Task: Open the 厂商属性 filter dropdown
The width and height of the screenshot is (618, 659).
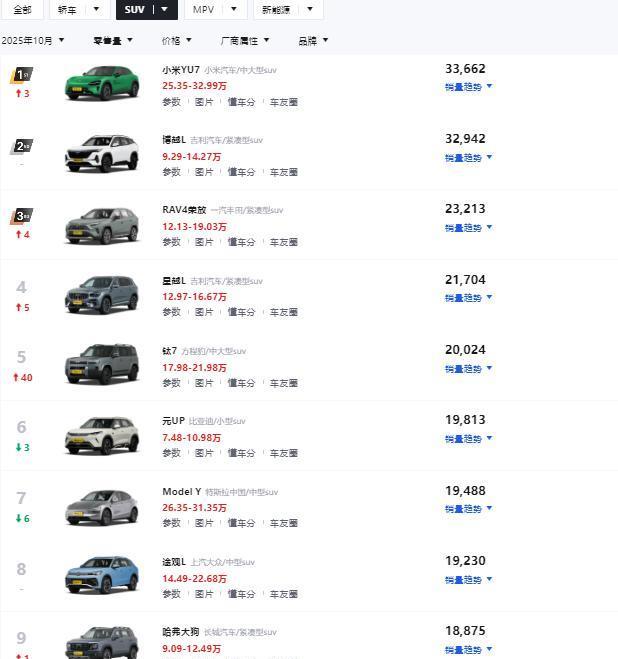Action: pos(245,41)
